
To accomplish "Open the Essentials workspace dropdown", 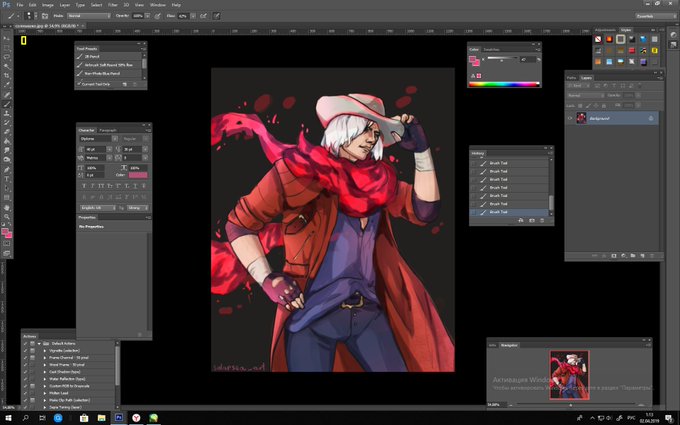I will (x=656, y=16).
